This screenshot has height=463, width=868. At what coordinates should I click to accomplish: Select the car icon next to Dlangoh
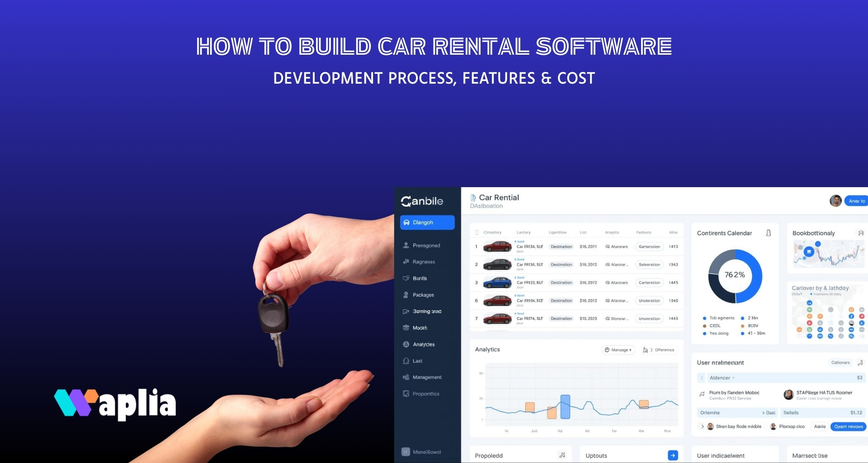(x=406, y=222)
